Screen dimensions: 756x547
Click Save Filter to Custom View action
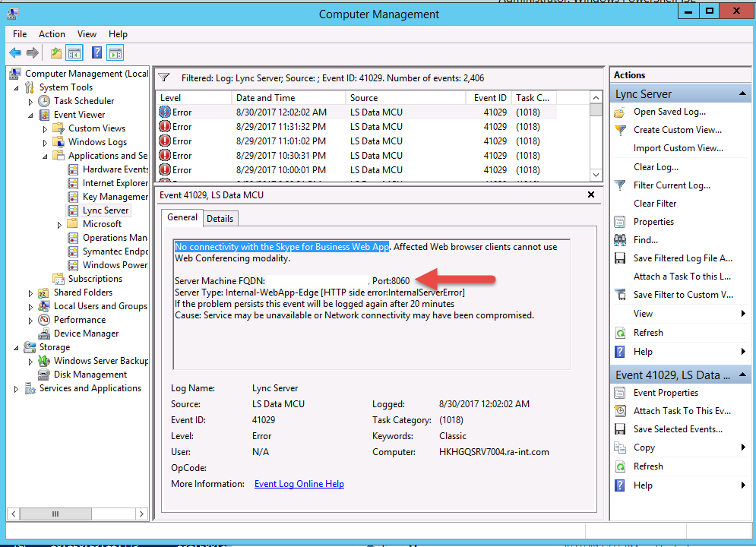click(x=683, y=295)
